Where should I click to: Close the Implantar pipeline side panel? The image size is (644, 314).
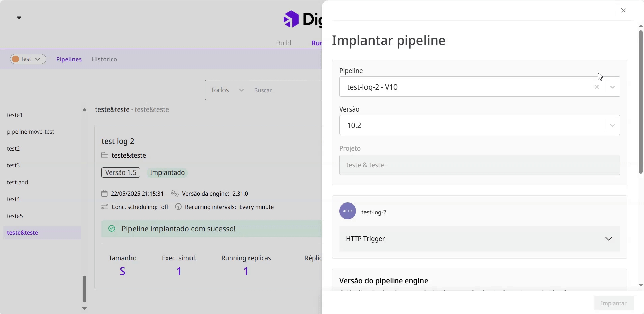[623, 10]
